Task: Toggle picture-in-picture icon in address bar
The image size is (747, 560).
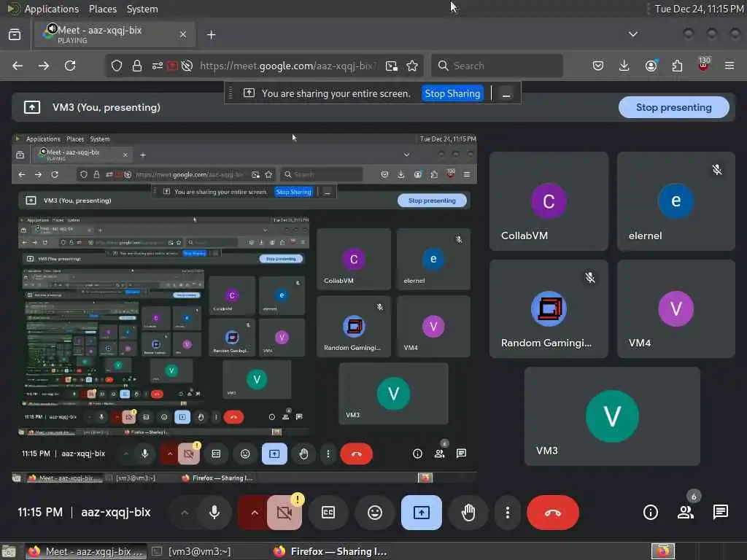Action: point(392,66)
